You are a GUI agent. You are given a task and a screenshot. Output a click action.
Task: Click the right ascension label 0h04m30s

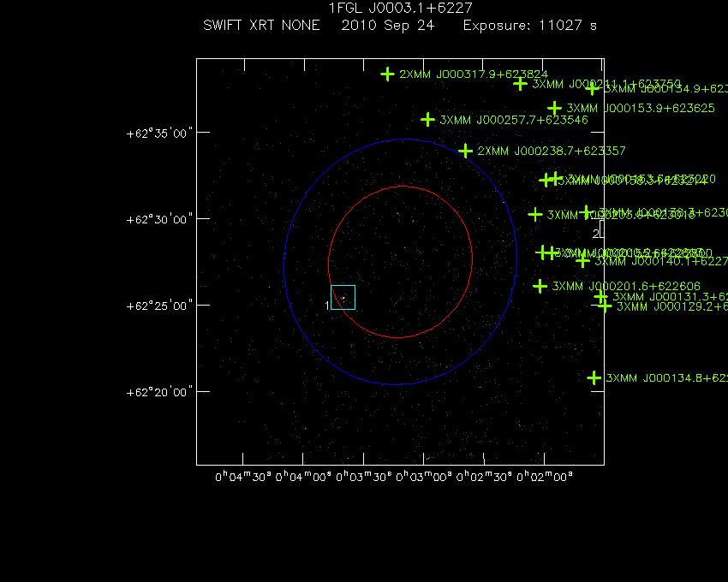click(243, 477)
